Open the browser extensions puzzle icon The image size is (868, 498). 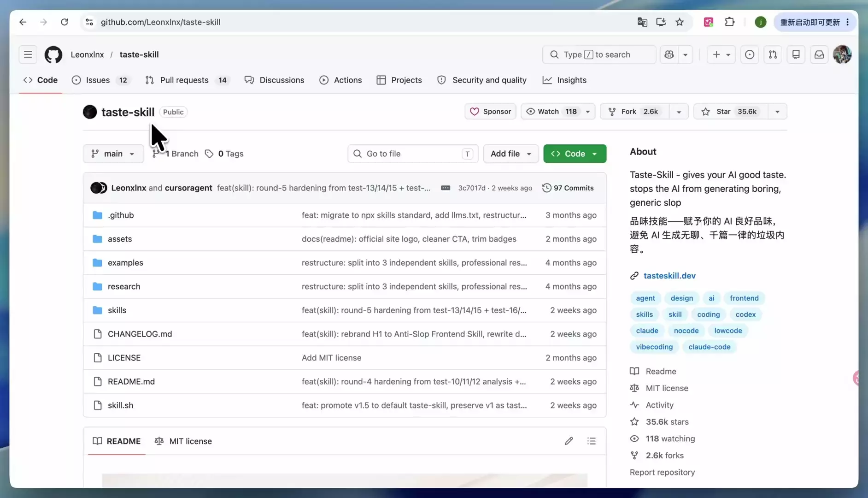[730, 22]
